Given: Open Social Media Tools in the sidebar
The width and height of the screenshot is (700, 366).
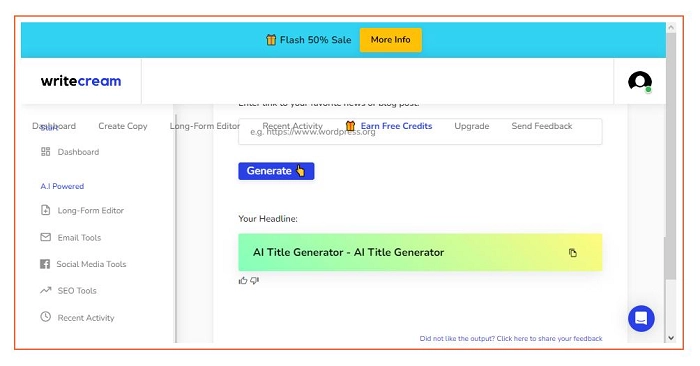Looking at the screenshot, I should [91, 264].
